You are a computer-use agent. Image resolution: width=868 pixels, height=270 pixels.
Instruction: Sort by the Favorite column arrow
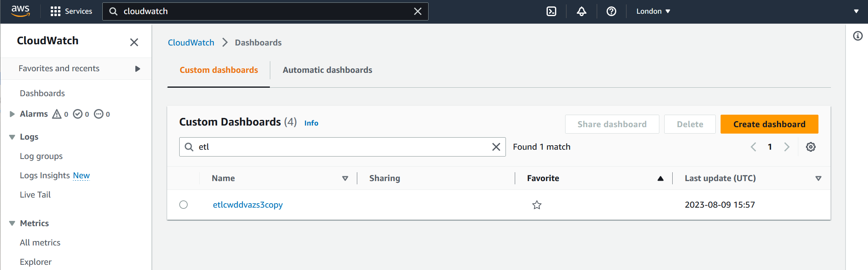click(661, 178)
